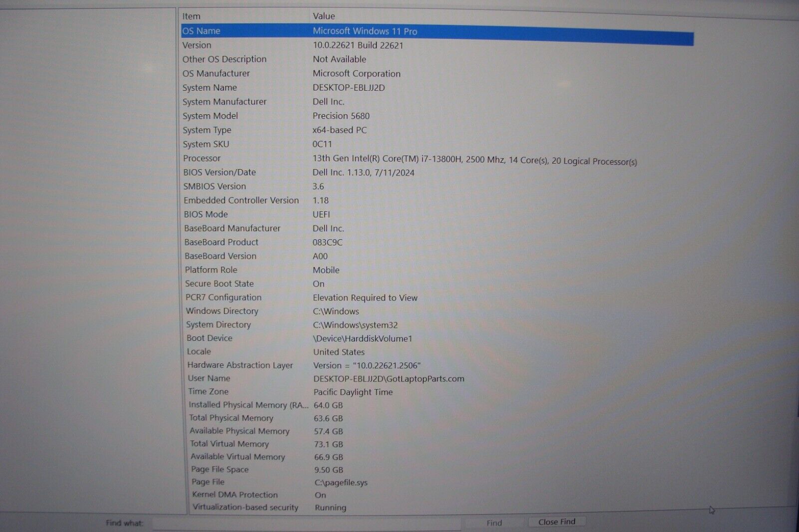Select the OS Manufacturer row
This screenshot has height=532, width=799.
coord(437,73)
